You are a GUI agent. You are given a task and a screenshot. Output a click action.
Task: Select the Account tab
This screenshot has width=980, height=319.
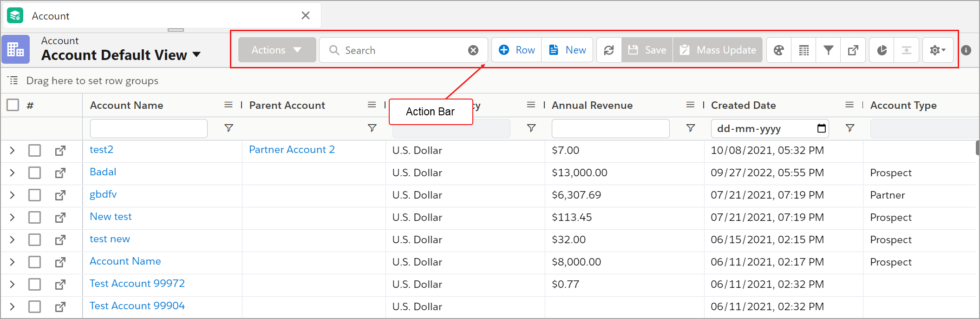tap(51, 16)
